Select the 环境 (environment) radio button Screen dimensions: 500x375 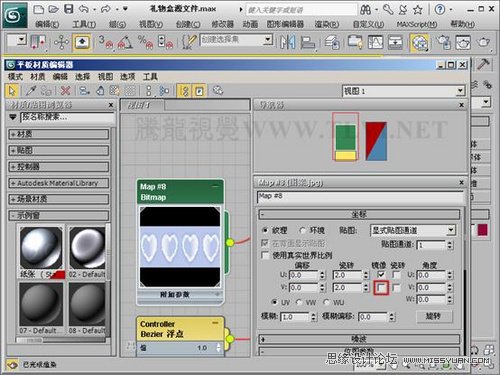[302, 230]
